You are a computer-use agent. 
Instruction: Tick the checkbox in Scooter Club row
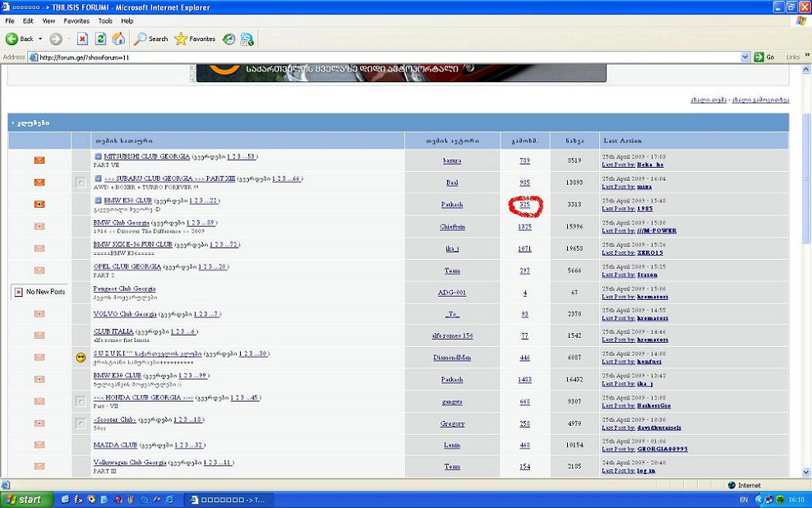(81, 423)
